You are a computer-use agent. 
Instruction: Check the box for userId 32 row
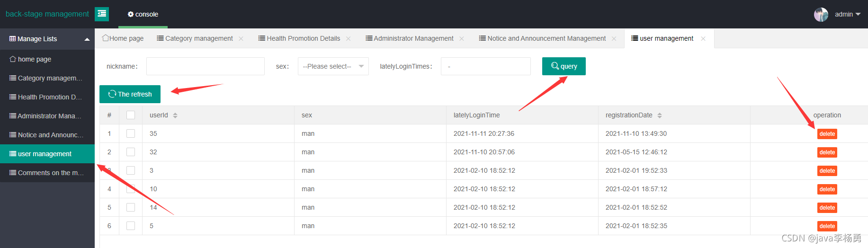131,152
